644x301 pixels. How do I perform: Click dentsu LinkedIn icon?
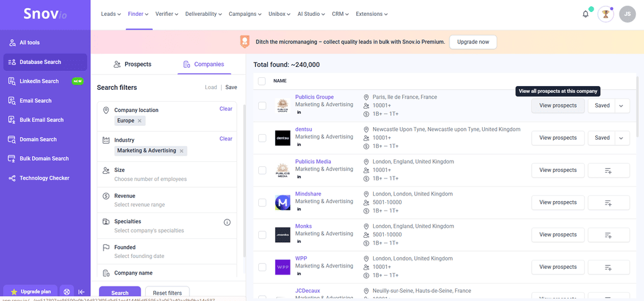[x=299, y=145]
